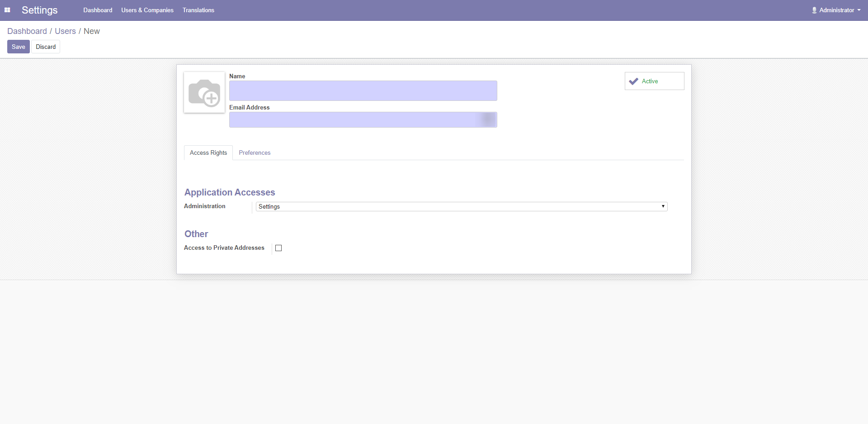Focus the Email Address input field
The width and height of the screenshot is (868, 424).
(363, 119)
